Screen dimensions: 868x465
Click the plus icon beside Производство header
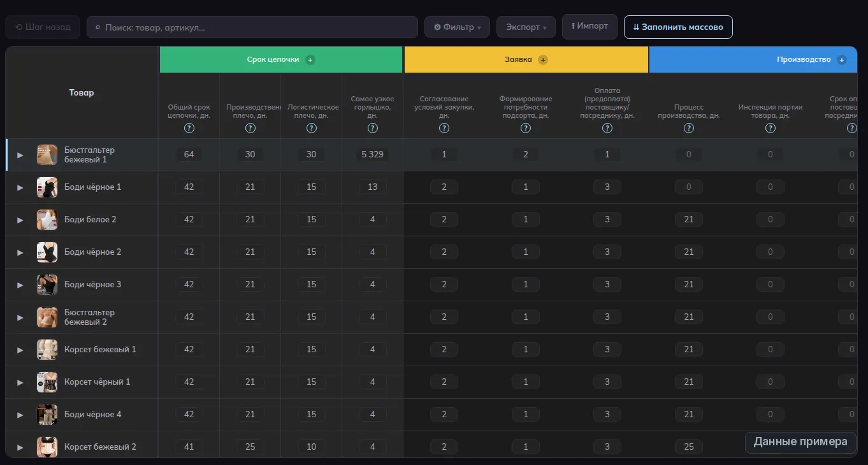click(x=842, y=60)
